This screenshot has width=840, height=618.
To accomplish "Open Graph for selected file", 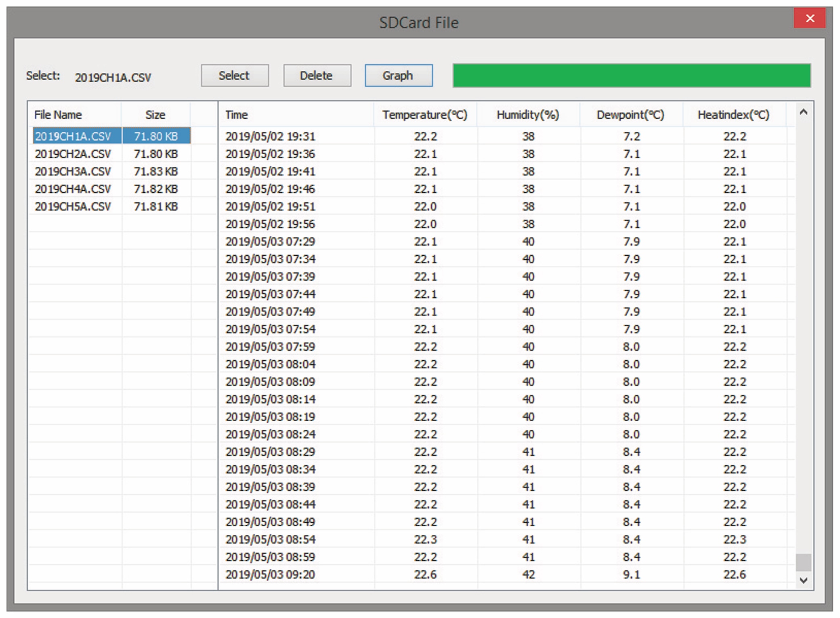I will pos(398,76).
